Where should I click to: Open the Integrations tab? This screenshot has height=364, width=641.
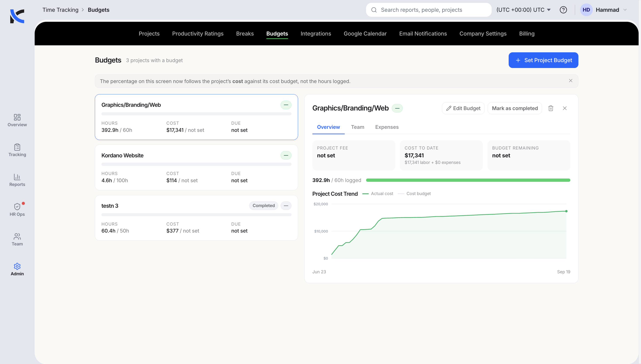(316, 34)
